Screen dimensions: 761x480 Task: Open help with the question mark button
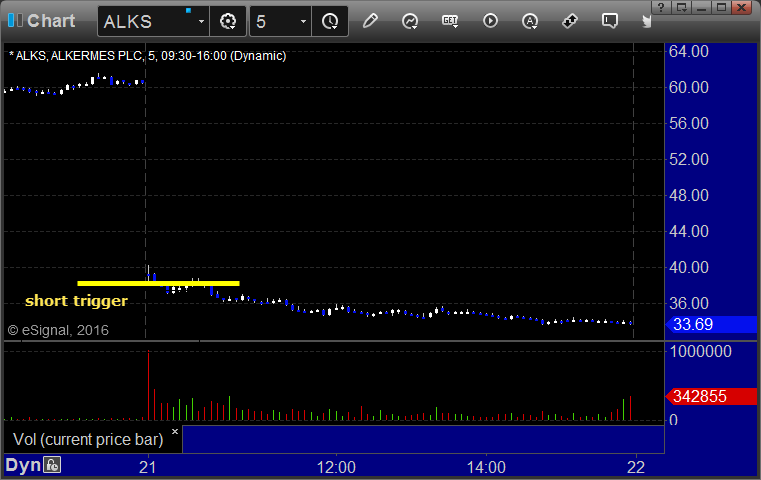[661, 7]
